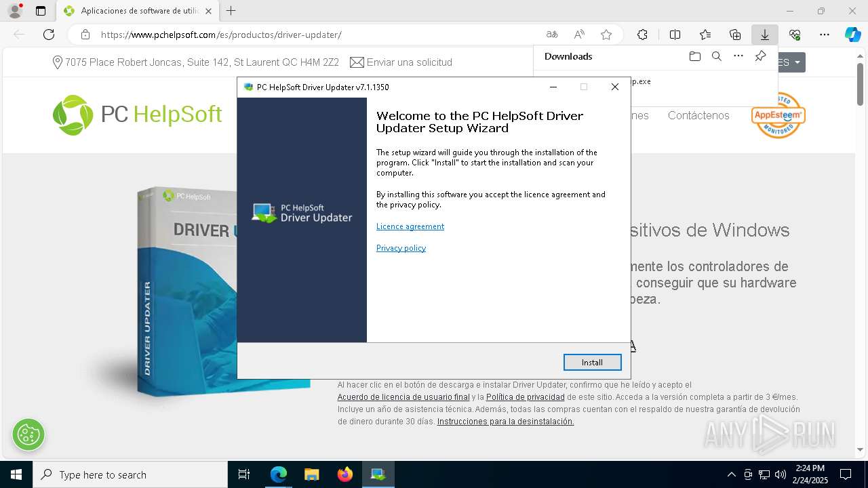Open the Licence agreement link
Image resolution: width=868 pixels, height=488 pixels.
[410, 226]
